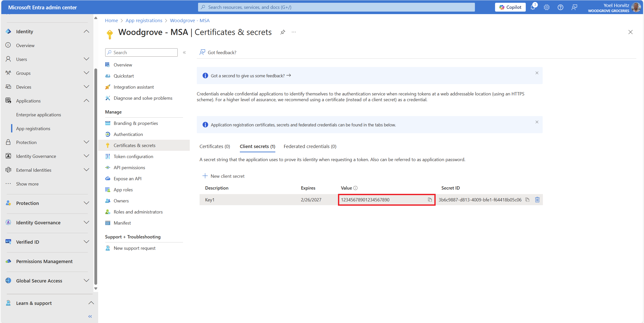644x323 pixels.
Task: Collapse the Identity section
Action: (86, 31)
